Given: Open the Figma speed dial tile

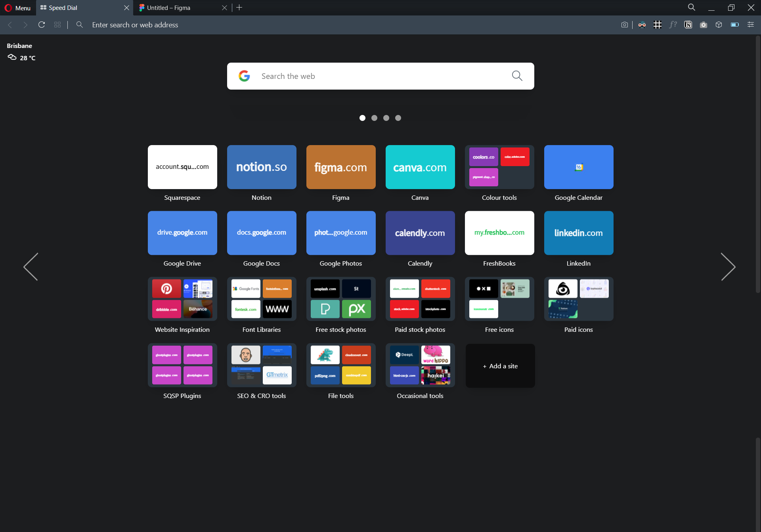Looking at the screenshot, I should 341,167.
